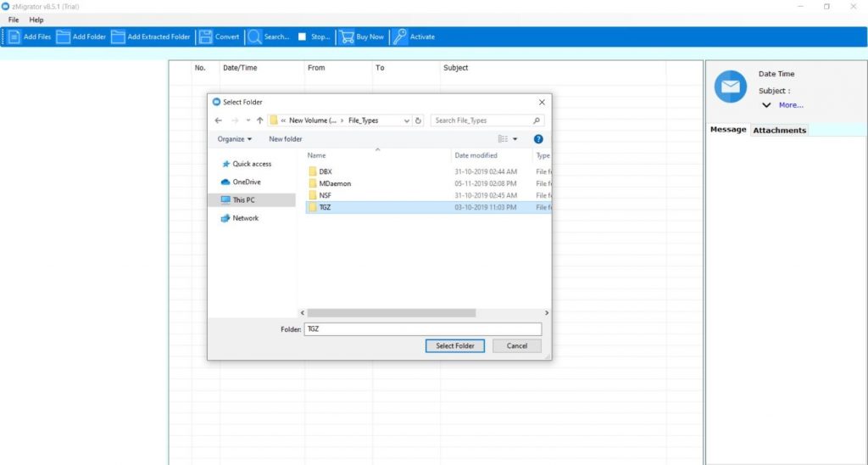Click the No. column header in email grid

point(200,68)
